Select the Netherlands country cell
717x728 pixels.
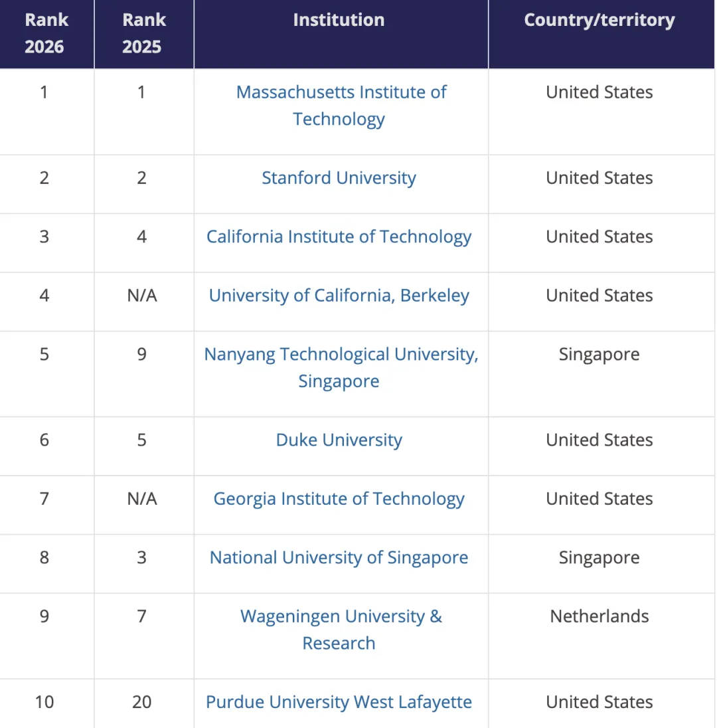pos(599,616)
